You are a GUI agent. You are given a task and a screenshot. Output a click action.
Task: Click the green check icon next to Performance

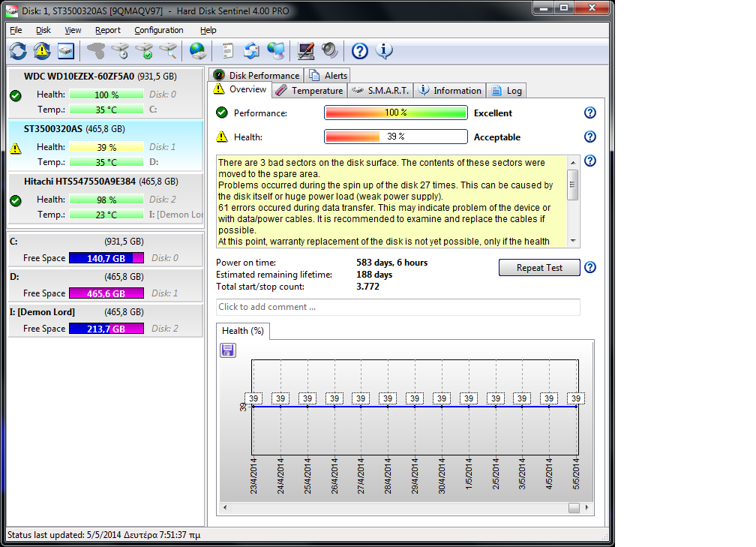pos(222,113)
